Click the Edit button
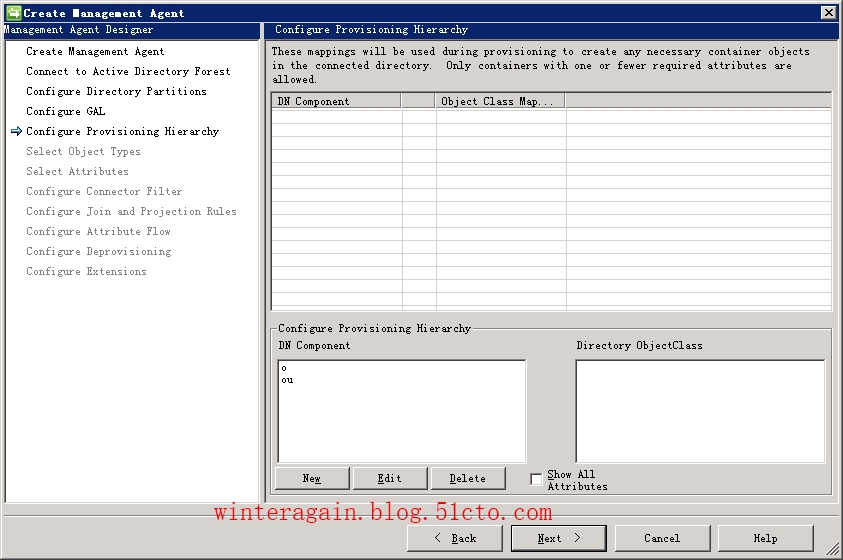Image resolution: width=843 pixels, height=560 pixels. point(390,478)
